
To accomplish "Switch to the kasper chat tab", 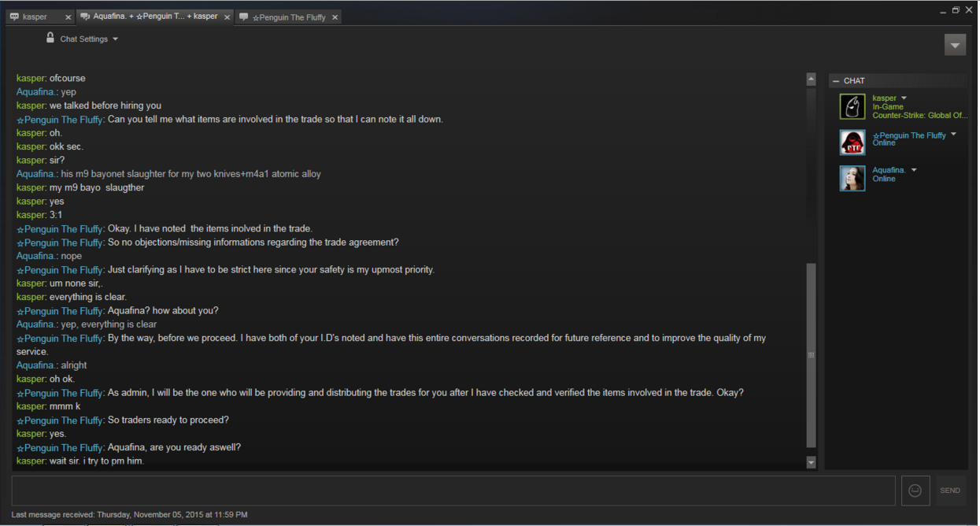I will tap(35, 17).
